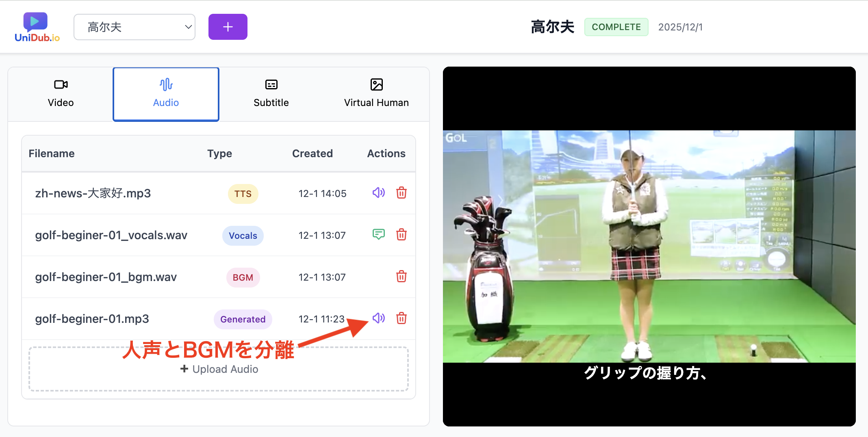Switch to the Subtitle tab
The width and height of the screenshot is (868, 437).
(271, 94)
